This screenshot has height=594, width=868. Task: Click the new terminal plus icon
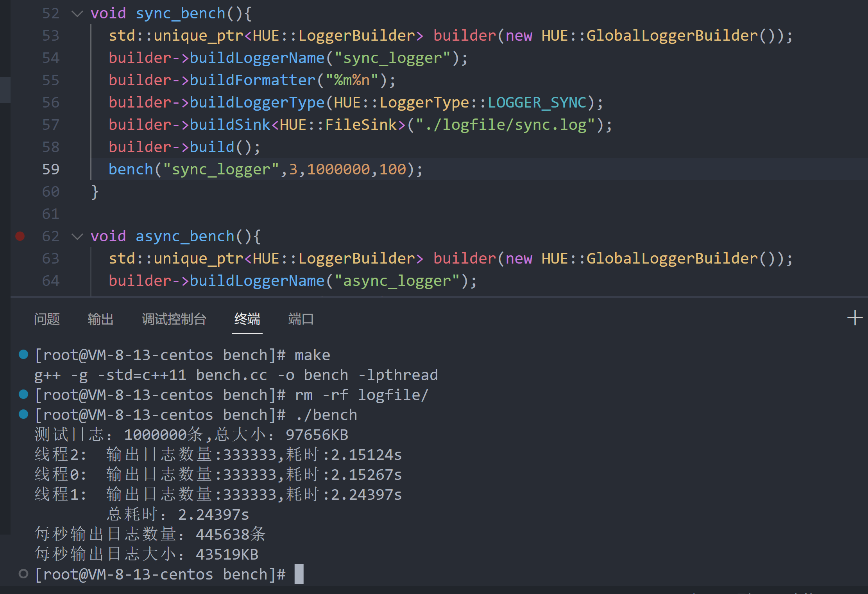coord(854,318)
